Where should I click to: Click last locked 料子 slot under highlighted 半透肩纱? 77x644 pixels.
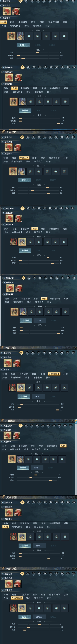tap(64, 171)
